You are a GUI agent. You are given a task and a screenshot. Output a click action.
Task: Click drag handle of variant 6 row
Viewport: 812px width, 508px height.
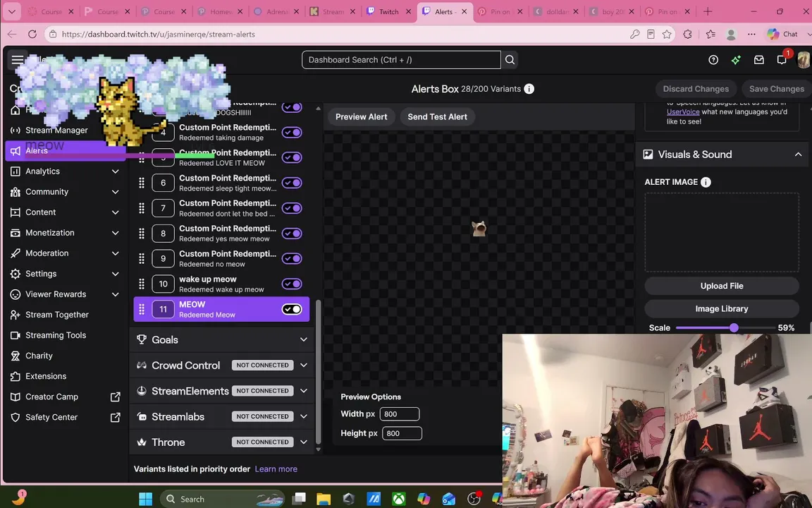coord(142,183)
